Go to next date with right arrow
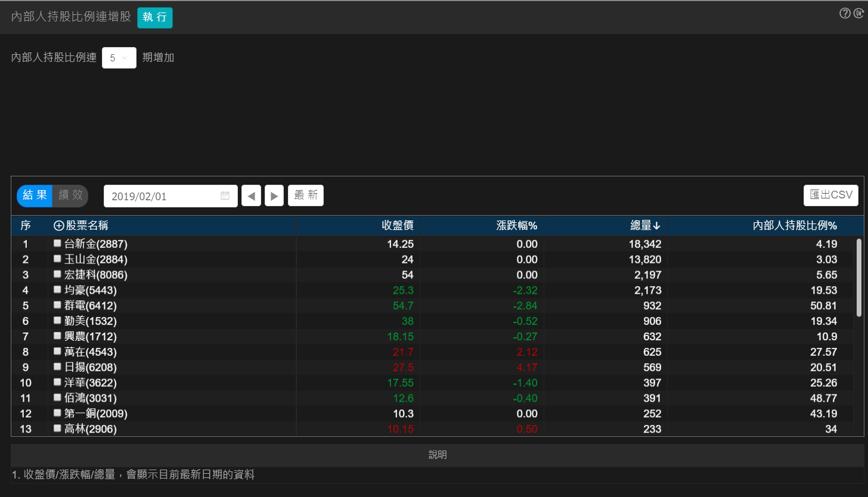Screen dimensions: 868x497 (274, 196)
